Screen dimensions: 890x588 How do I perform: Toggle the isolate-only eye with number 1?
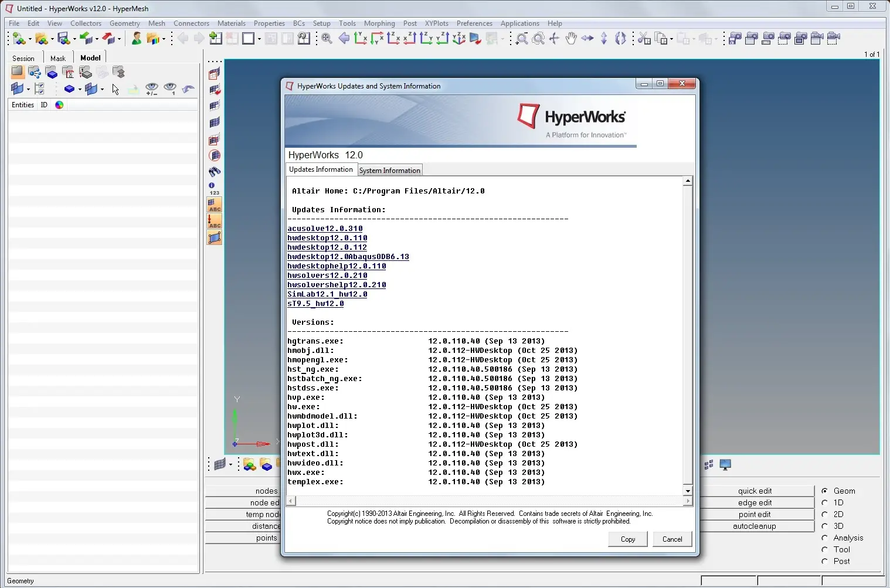tap(170, 89)
